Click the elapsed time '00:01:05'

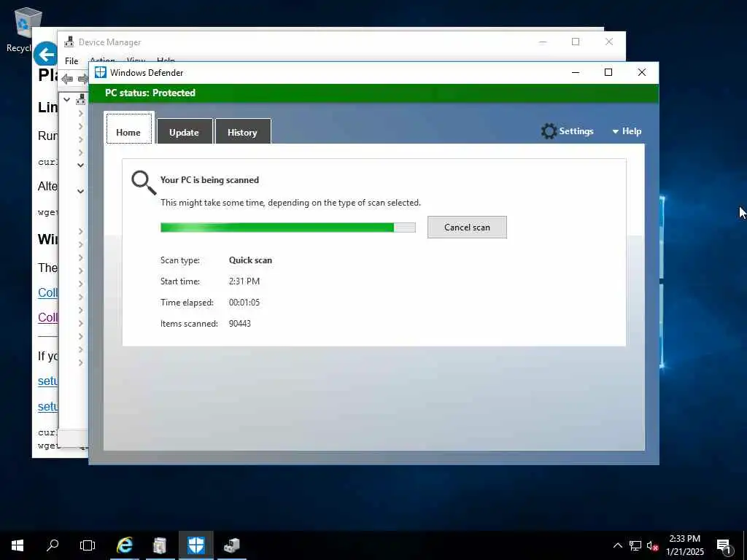(x=244, y=303)
